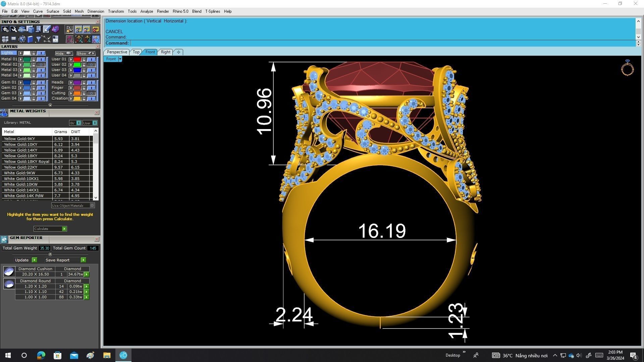Expand the Creation layer arrow
Viewport: 644px width, 362px height.
click(71, 99)
